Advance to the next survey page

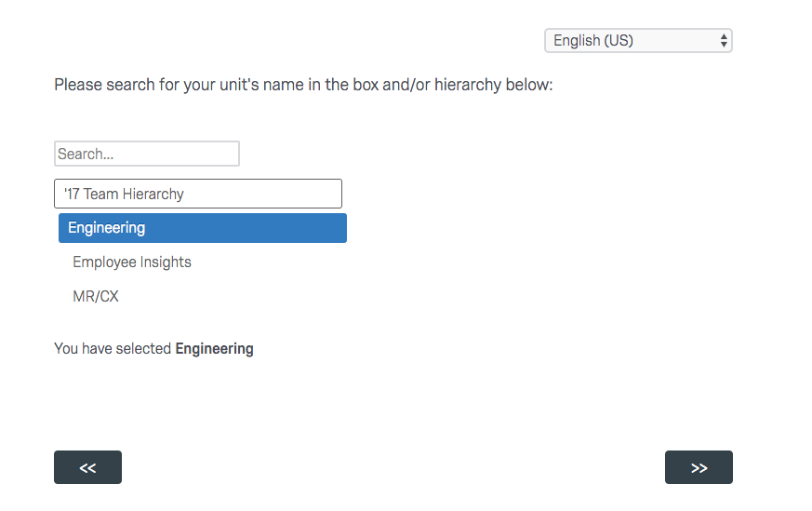[x=699, y=467]
